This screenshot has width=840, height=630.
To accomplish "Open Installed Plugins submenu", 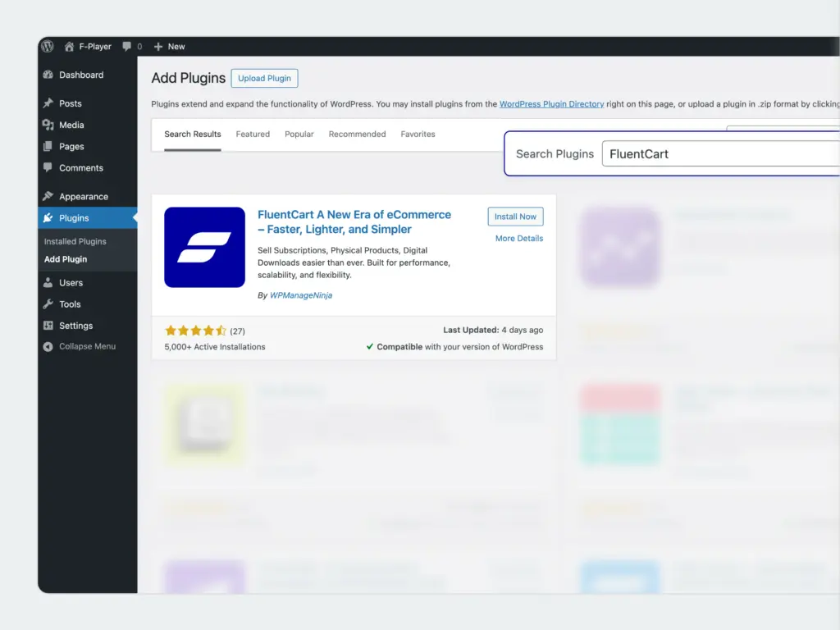I will point(75,242).
